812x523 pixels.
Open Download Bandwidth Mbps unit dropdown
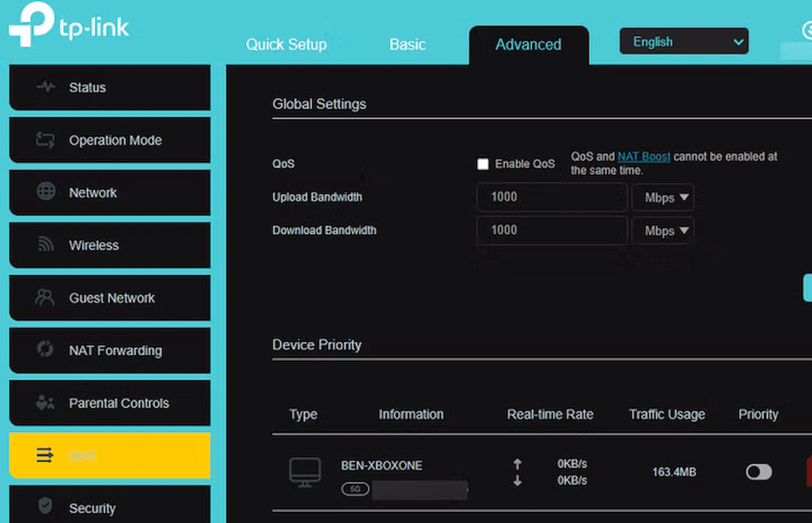pos(663,231)
